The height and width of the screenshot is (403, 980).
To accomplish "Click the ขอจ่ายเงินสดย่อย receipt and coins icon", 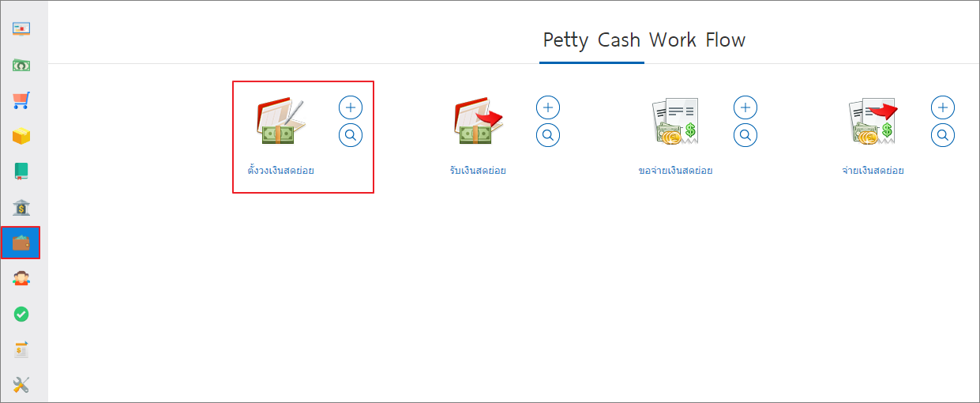I will pyautogui.click(x=676, y=121).
